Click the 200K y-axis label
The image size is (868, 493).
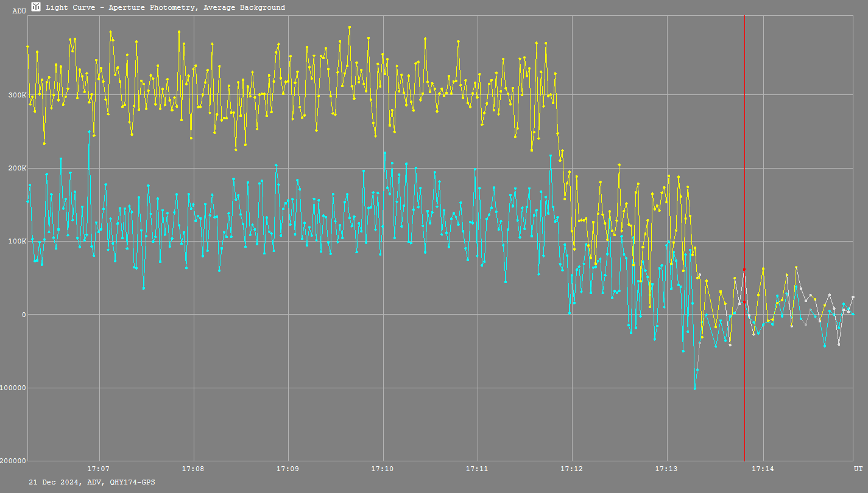(17, 169)
